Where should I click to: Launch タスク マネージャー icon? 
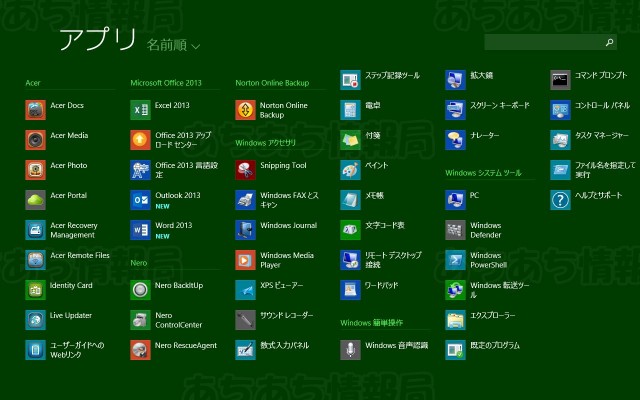561,139
